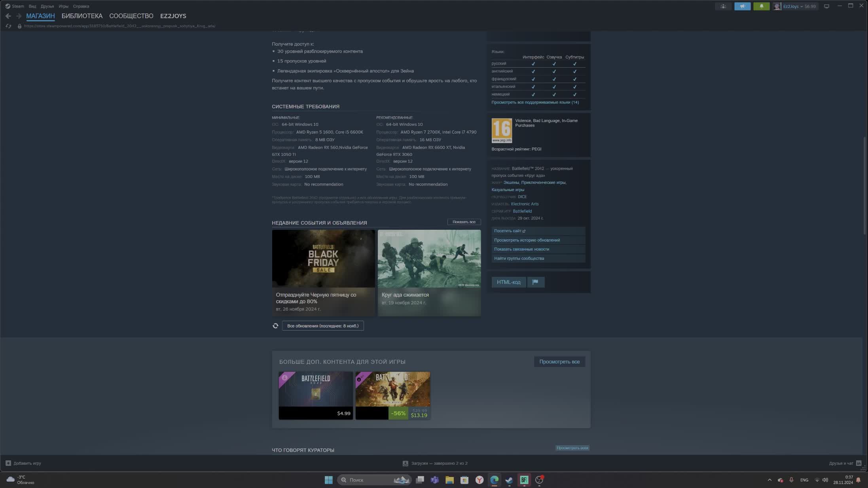
Task: Open Показать связанные новости
Action: pyautogui.click(x=538, y=249)
